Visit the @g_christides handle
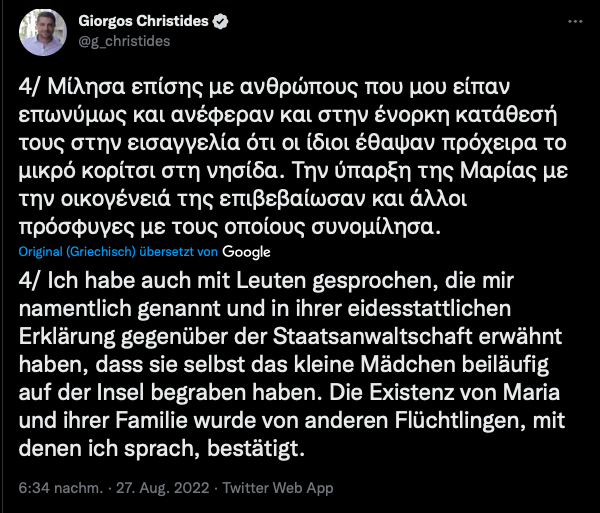The image size is (600, 513). tap(124, 41)
